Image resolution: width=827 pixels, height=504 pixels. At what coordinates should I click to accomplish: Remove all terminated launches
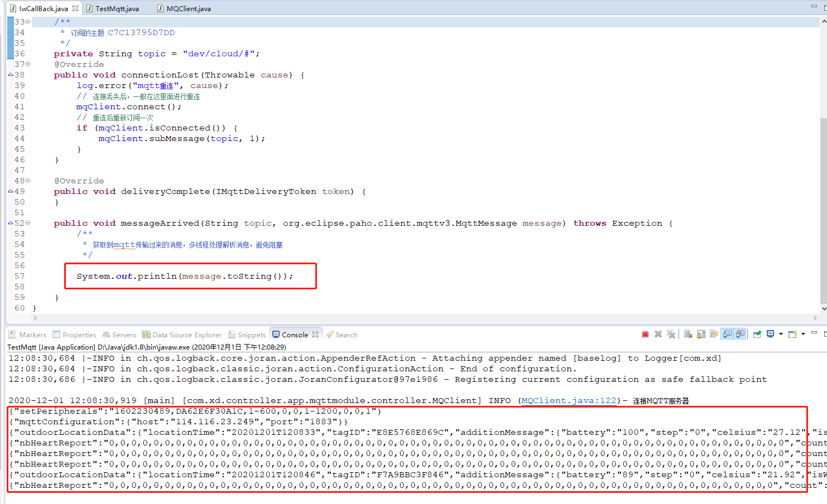pos(670,333)
